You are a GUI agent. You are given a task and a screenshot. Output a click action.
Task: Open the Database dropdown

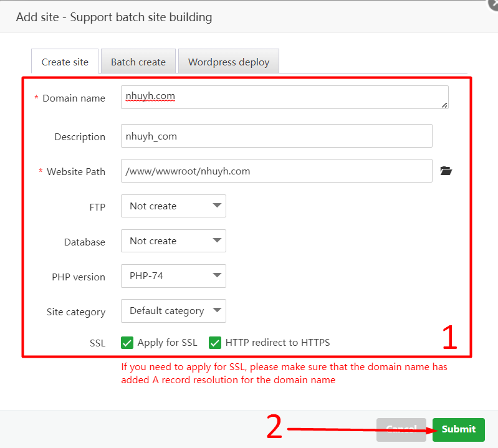[173, 241]
